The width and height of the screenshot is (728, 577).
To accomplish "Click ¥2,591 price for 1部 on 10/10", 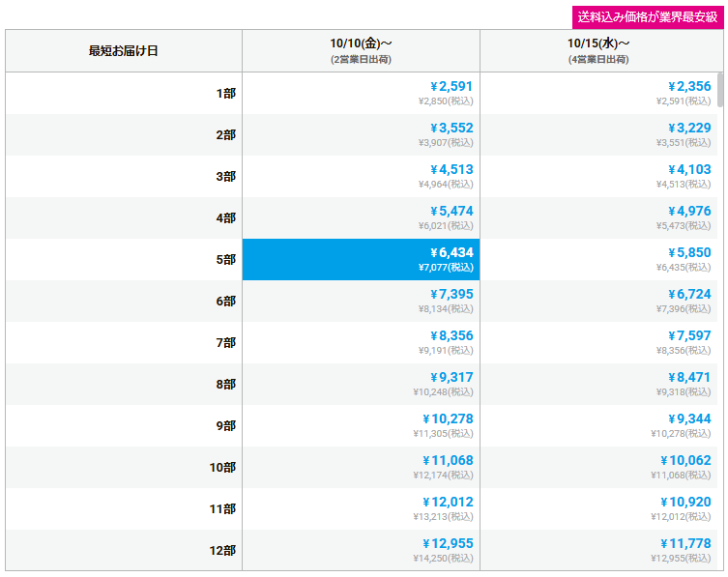I will point(361,93).
